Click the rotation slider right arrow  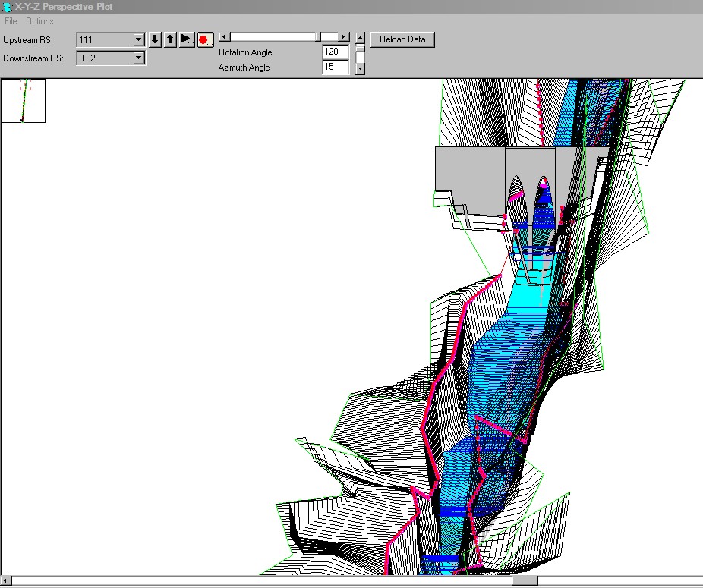tap(344, 36)
